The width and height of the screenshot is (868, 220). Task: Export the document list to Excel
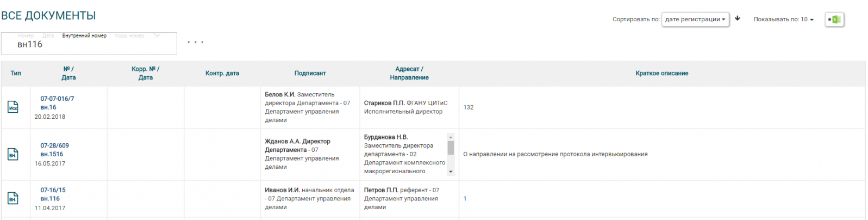[834, 20]
